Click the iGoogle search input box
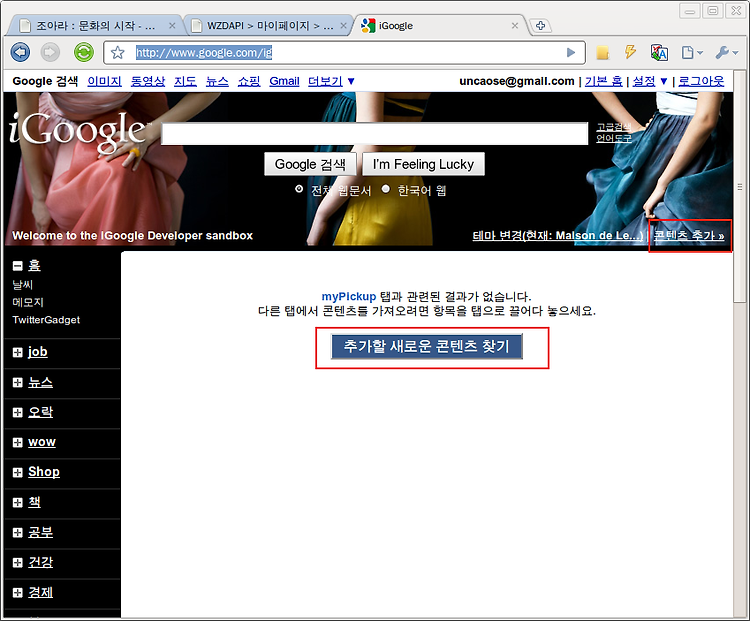The image size is (750, 621). [375, 133]
